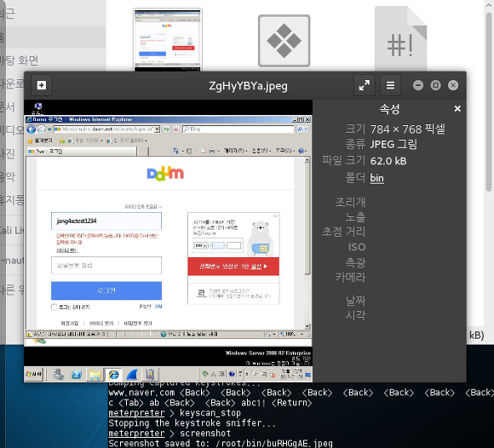The image size is (494, 448).
Task: Expand the 아이디 입력 도움말 dropdown
Action: pyautogui.click(x=143, y=207)
